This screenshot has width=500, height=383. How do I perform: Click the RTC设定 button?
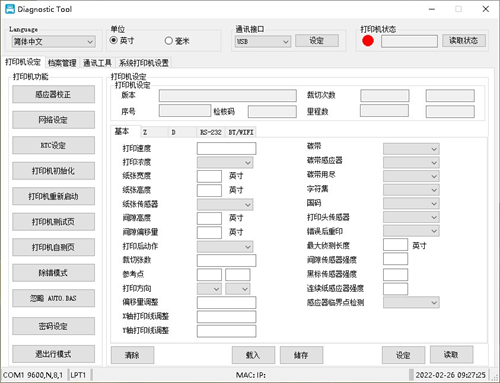point(53,145)
